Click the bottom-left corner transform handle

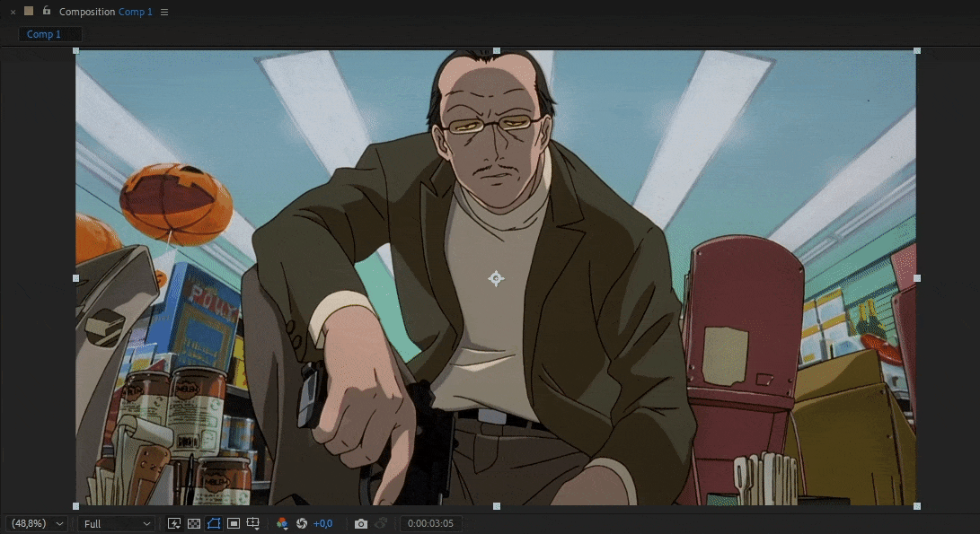[76, 506]
